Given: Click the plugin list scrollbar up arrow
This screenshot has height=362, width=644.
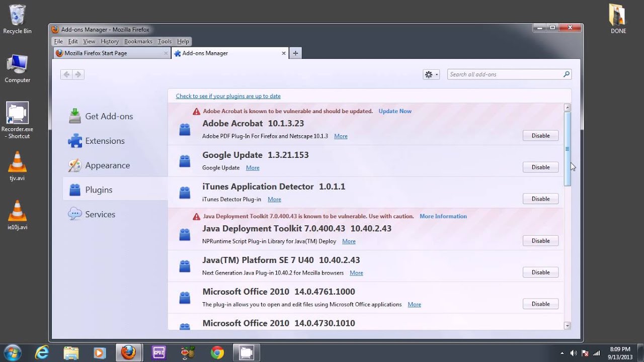Looking at the screenshot, I should click(x=568, y=108).
